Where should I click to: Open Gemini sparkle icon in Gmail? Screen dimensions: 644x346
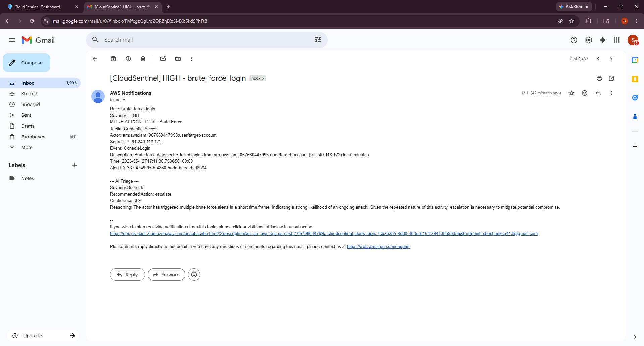(x=603, y=40)
